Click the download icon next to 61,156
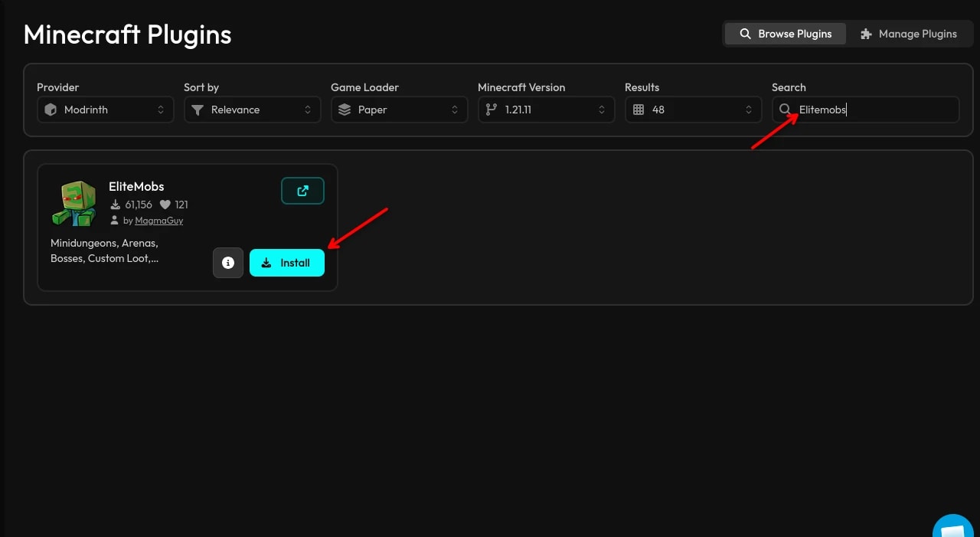Viewport: 980px width, 537px height. pyautogui.click(x=116, y=205)
